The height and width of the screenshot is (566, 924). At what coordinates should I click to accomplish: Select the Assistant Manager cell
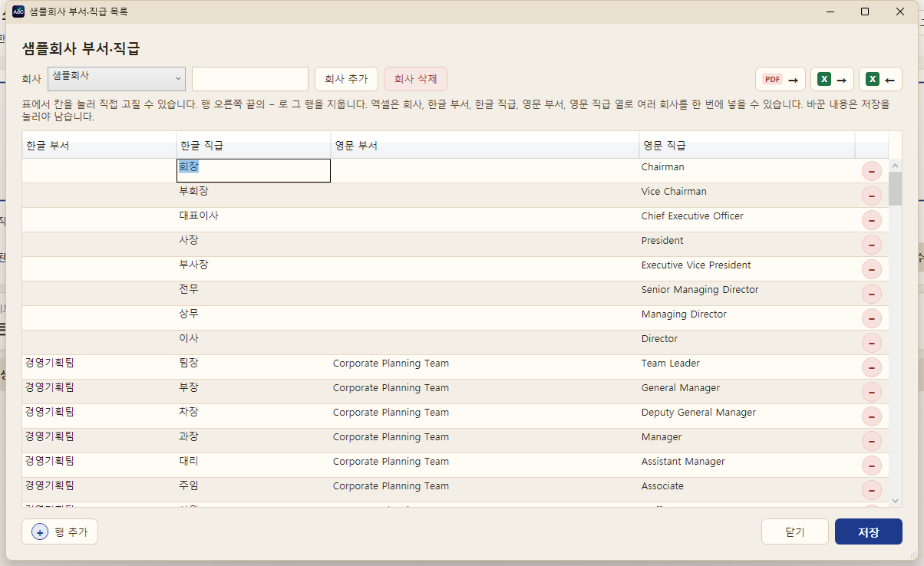(747, 465)
